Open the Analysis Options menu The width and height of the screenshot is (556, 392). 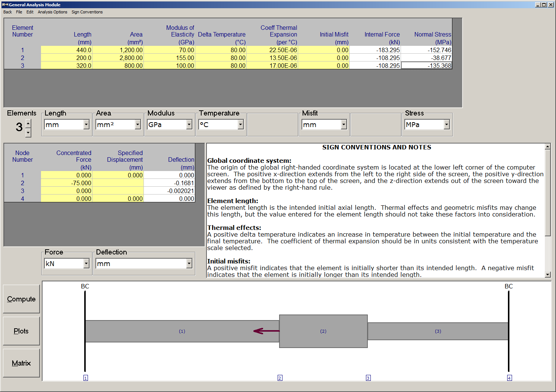(52, 12)
